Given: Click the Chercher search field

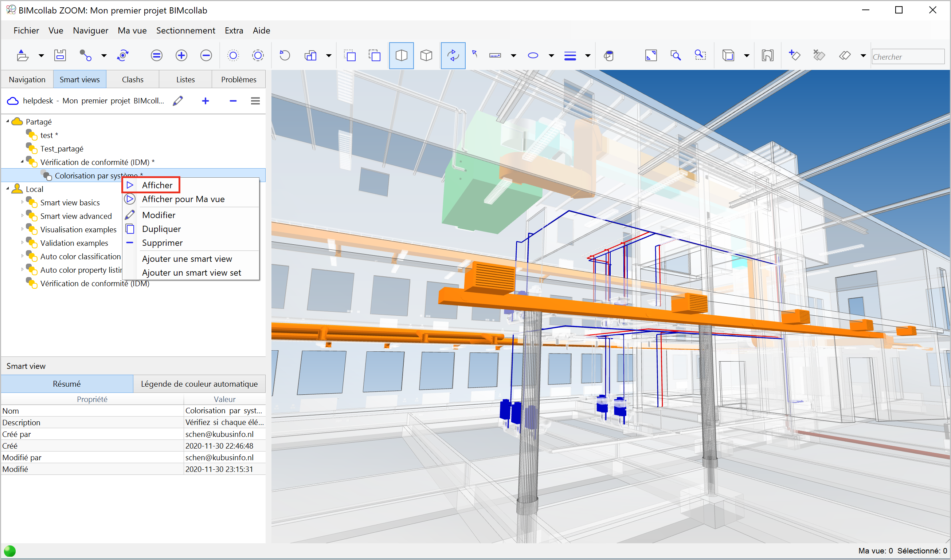Looking at the screenshot, I should click(x=908, y=56).
